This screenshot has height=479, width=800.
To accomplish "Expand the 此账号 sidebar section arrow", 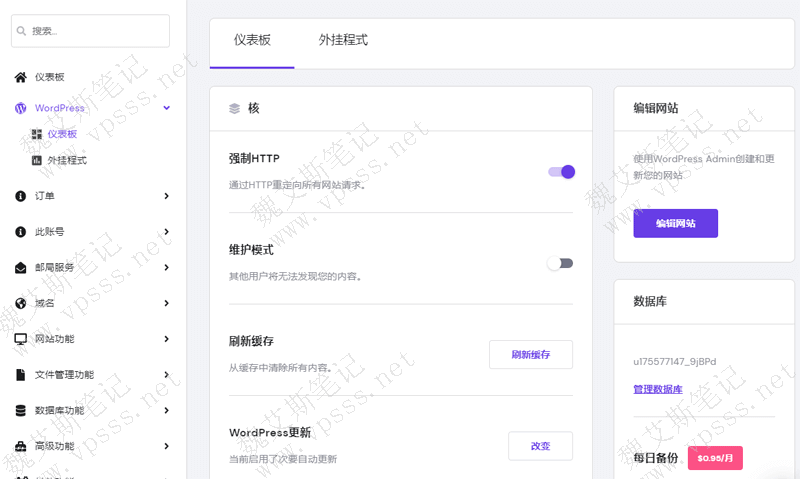I will [x=167, y=232].
